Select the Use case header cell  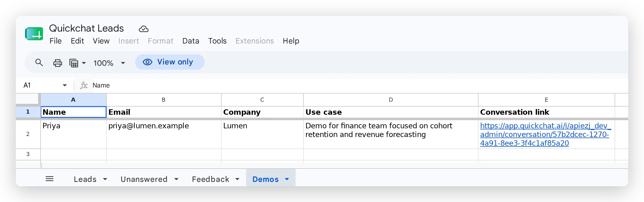[x=391, y=112]
